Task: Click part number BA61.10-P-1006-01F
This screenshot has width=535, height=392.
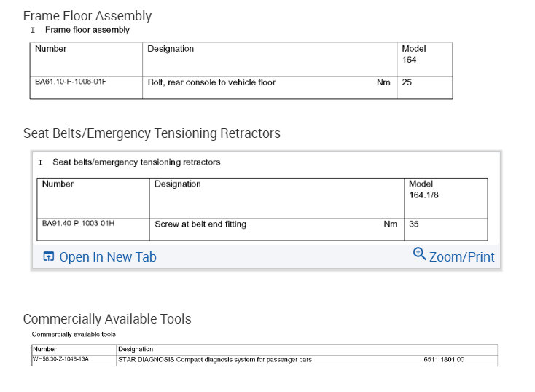Action: tap(71, 82)
